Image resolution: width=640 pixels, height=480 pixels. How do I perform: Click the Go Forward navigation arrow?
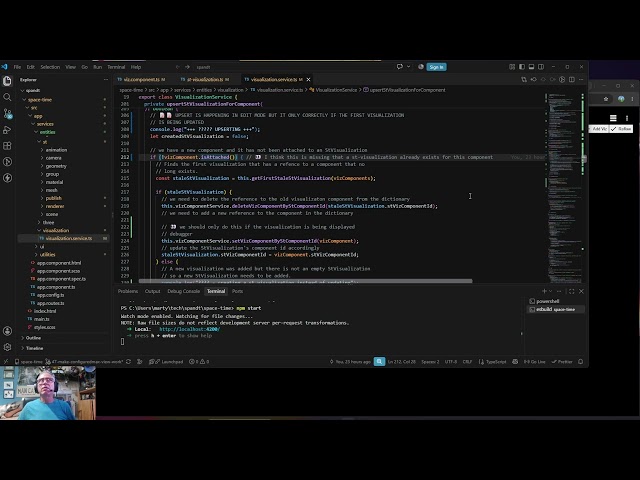pos(187,67)
